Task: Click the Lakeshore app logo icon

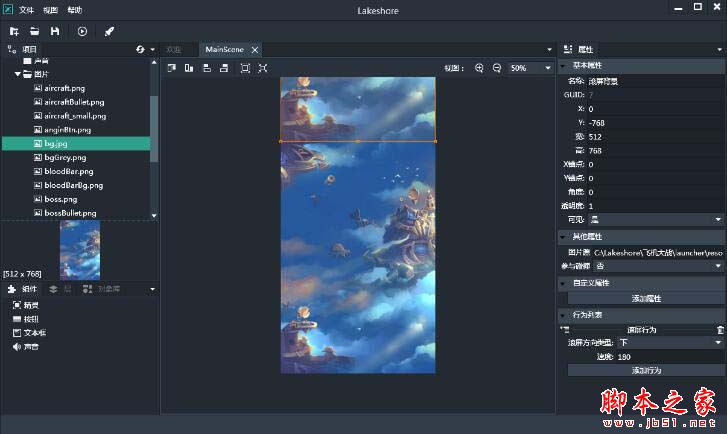Action: (8, 9)
